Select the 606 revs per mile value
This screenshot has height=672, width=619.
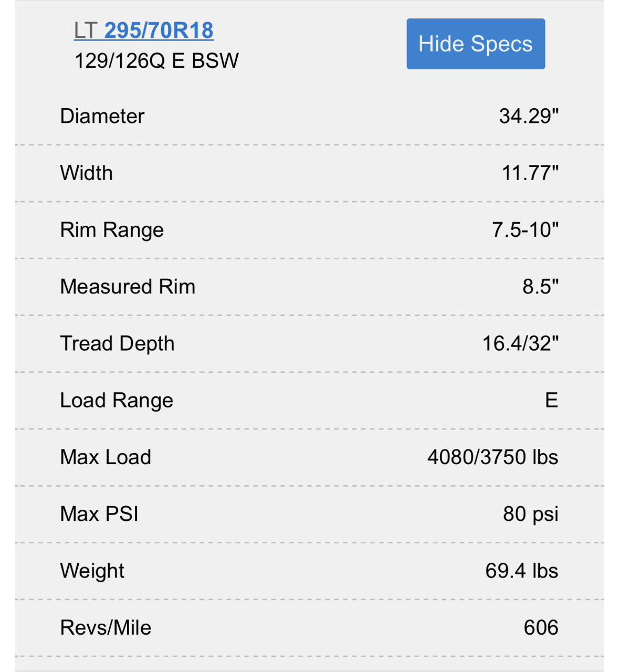click(541, 628)
